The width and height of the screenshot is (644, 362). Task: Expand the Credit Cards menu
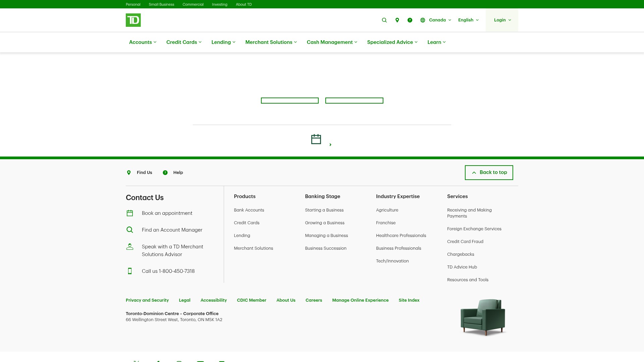click(184, 42)
